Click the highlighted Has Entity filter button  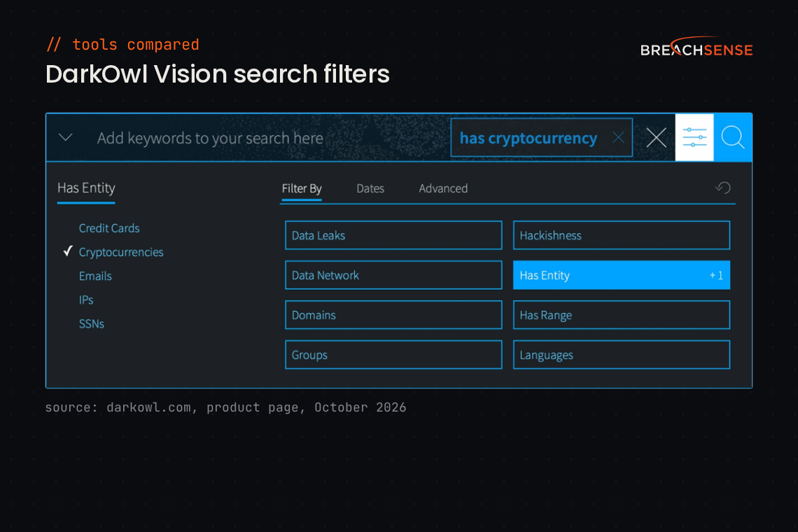622,275
